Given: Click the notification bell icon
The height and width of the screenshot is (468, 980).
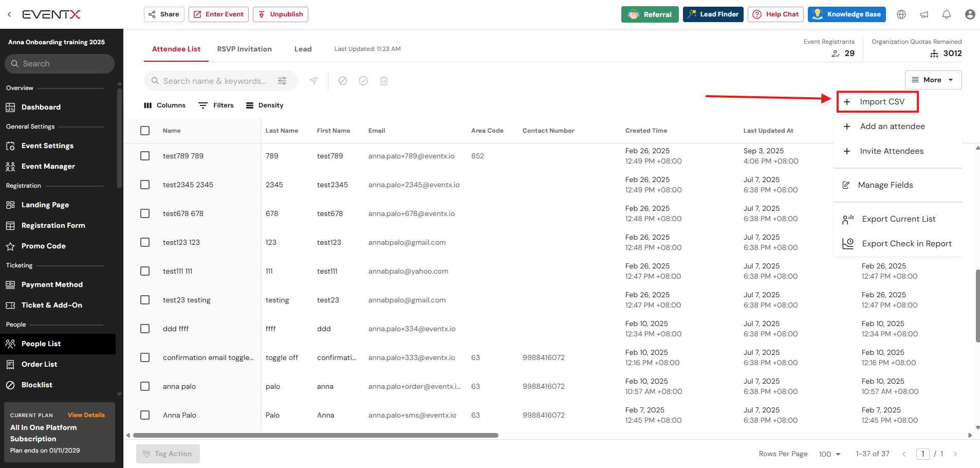Looking at the screenshot, I should pos(946,14).
